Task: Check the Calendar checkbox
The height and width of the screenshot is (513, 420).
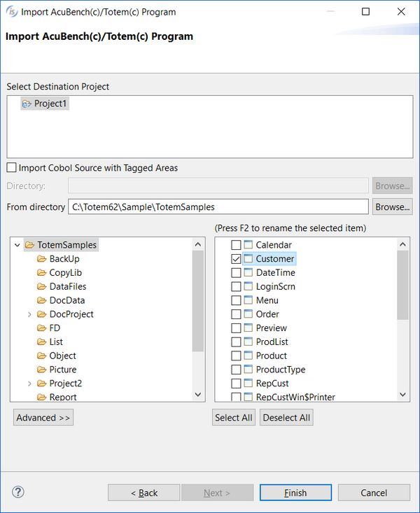Action: coord(236,245)
